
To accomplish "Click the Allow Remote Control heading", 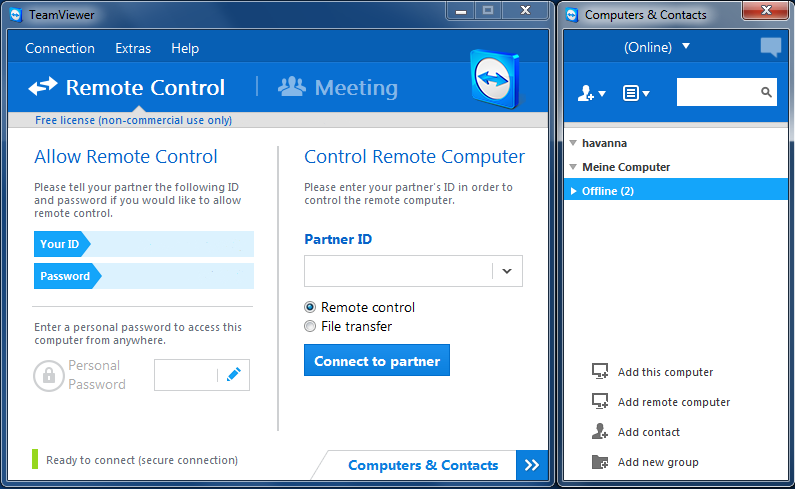I will [126, 157].
